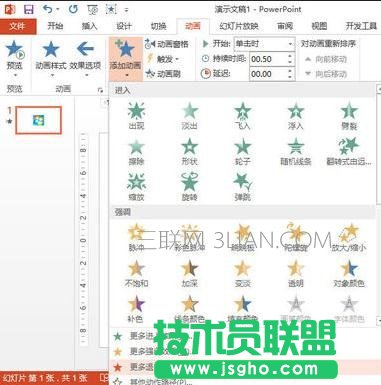Click the 预览 animation preview button

(x=15, y=58)
